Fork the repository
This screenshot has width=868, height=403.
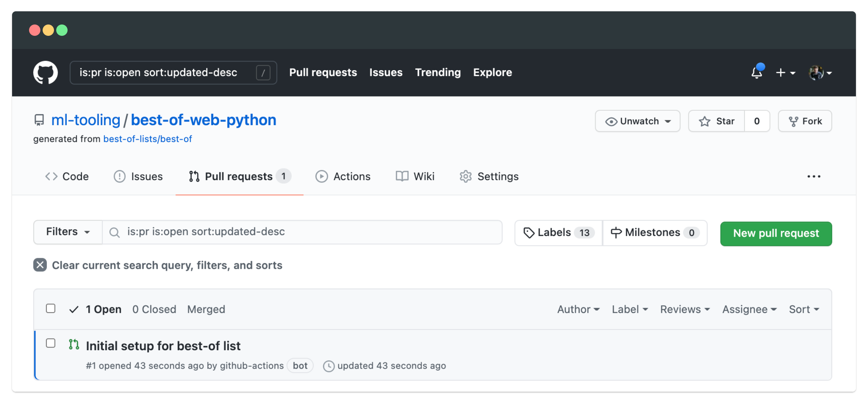[805, 121]
